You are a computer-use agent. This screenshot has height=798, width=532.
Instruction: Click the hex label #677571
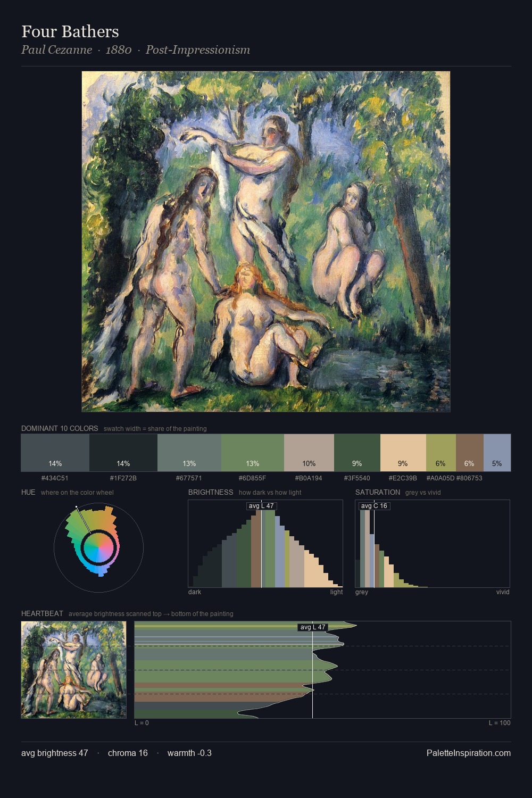pyautogui.click(x=189, y=478)
